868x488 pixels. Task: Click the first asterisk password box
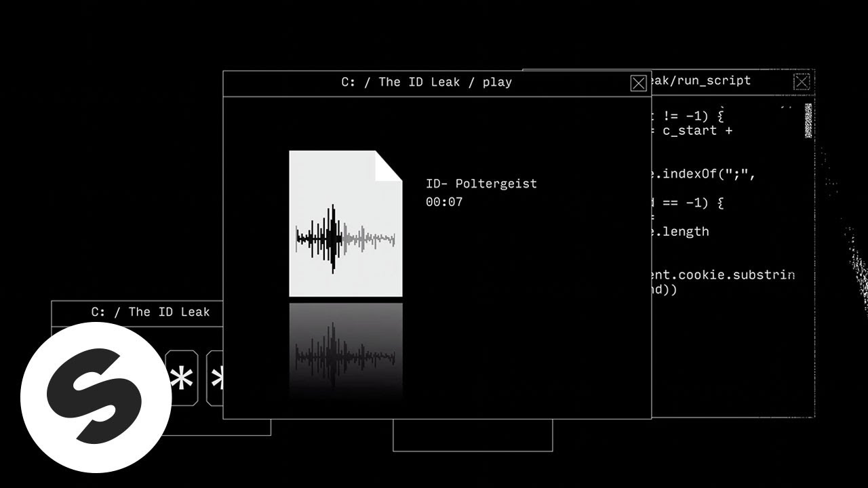[x=182, y=378]
